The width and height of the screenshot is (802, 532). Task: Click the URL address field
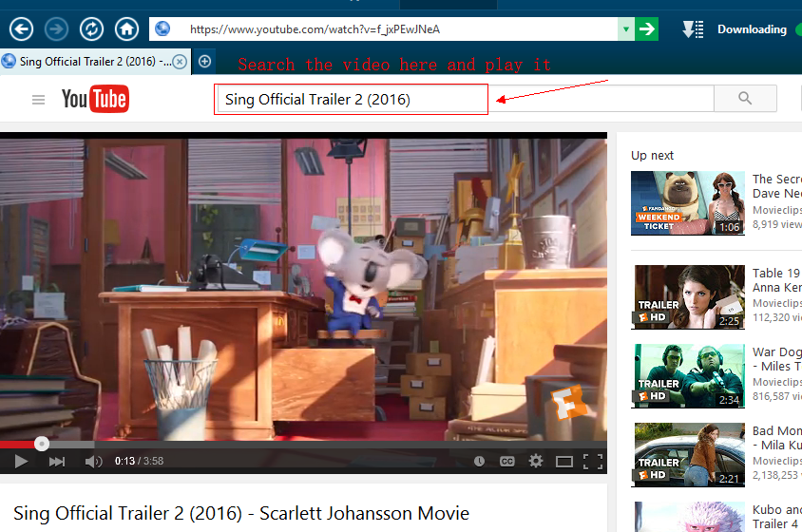384,29
